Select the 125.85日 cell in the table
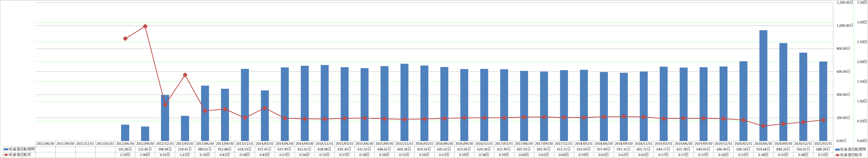Viewport: 868px width, 158px height. tap(145, 149)
